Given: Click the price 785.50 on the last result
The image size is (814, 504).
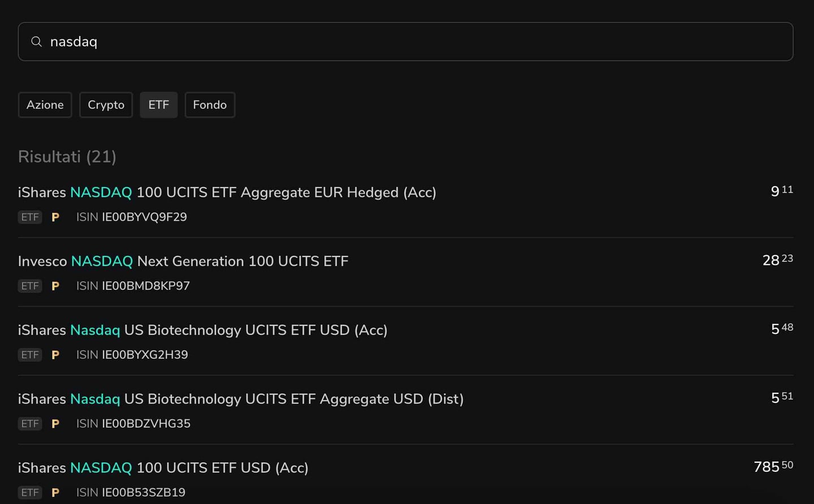Looking at the screenshot, I should pyautogui.click(x=773, y=467).
